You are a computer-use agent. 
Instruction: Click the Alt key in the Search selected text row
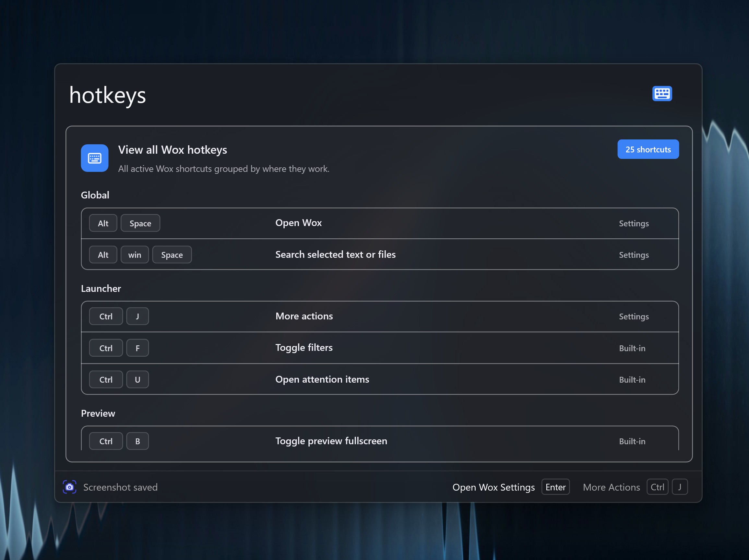103,255
